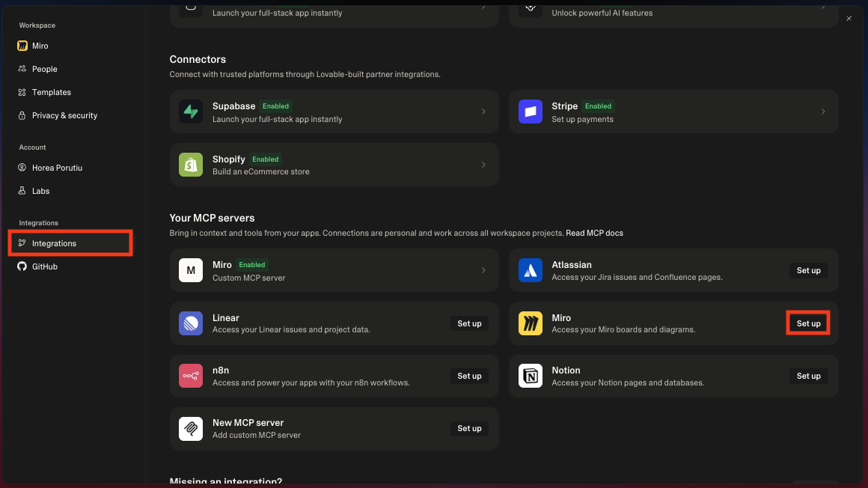
Task: Click the Supabase lightning logo
Action: coord(190,112)
